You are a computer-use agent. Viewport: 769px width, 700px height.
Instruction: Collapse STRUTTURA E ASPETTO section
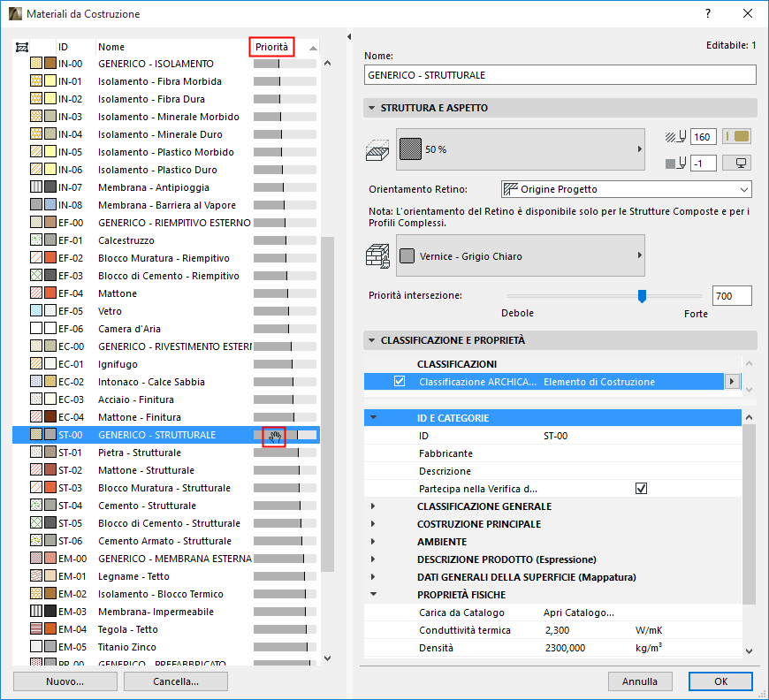coord(372,108)
